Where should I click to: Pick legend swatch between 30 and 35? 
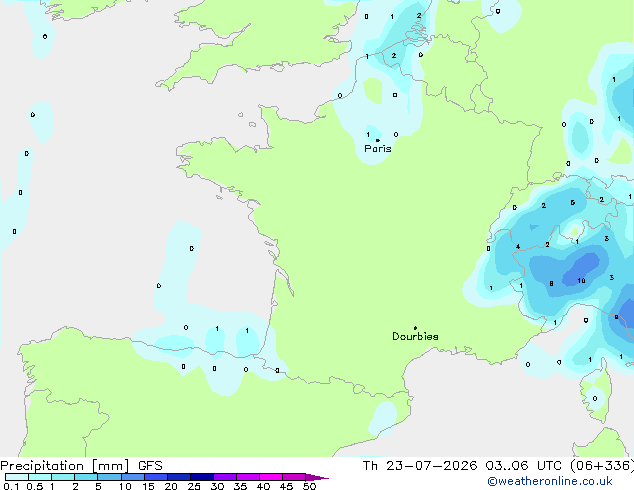[x=225, y=477]
